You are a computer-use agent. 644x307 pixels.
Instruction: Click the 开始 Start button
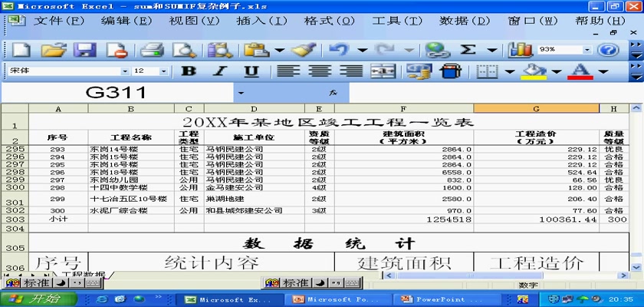pyautogui.click(x=28, y=299)
